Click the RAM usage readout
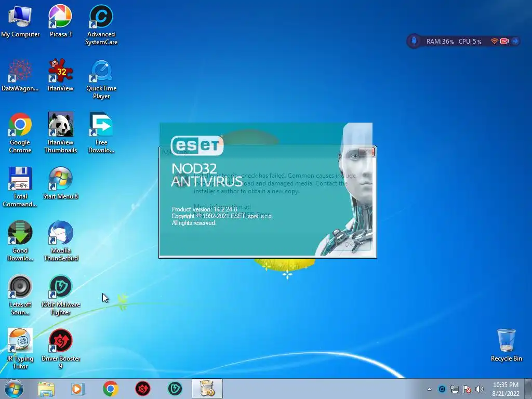The width and height of the screenshot is (532, 399). click(440, 42)
